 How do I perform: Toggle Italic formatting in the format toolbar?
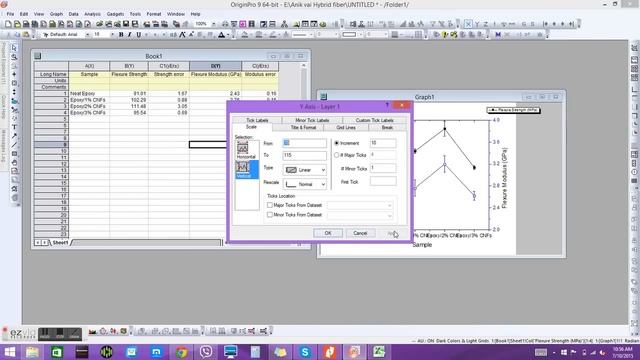pos(129,35)
